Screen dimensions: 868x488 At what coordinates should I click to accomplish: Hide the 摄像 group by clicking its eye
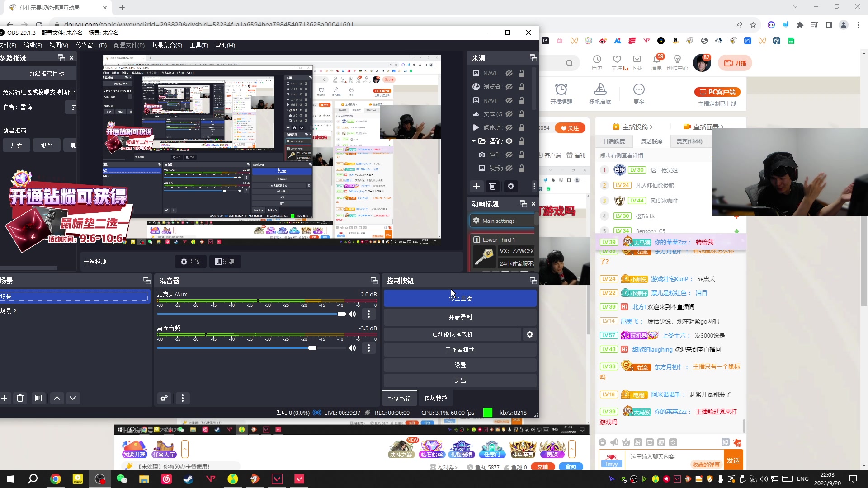(x=509, y=141)
